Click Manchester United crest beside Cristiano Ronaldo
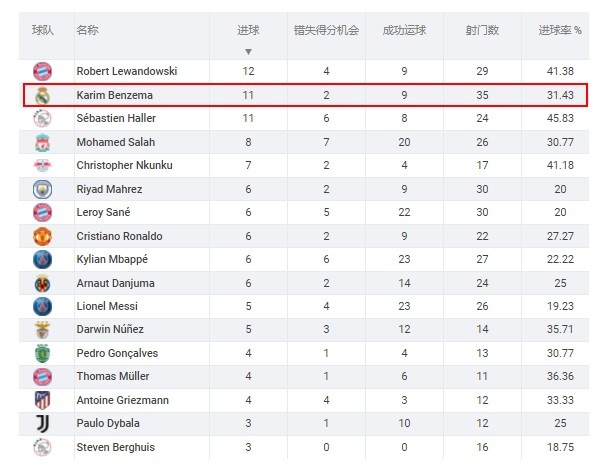600x470 pixels. 42,236
